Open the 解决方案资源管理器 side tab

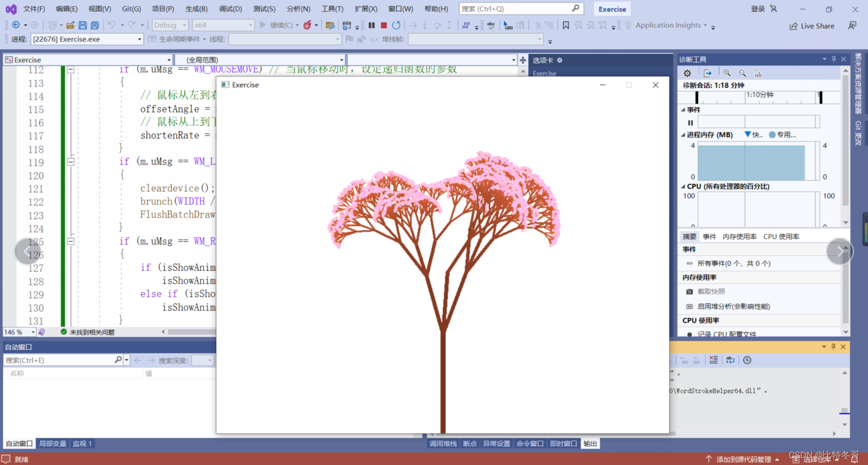point(858,83)
